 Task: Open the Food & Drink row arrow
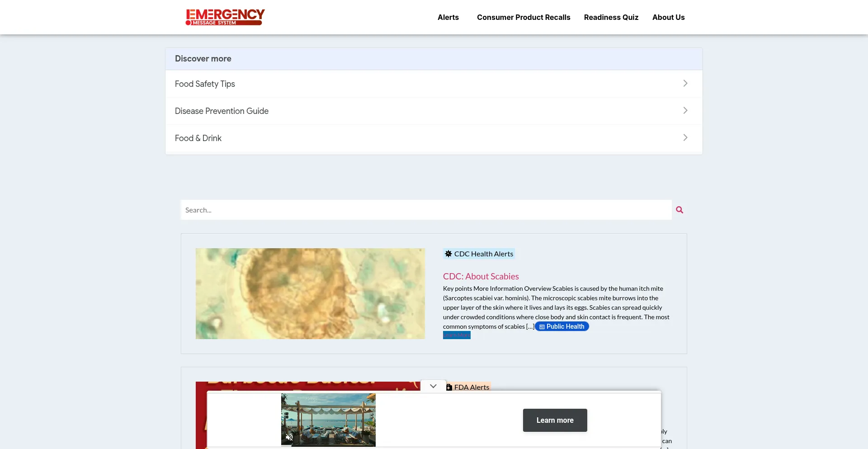click(x=685, y=137)
